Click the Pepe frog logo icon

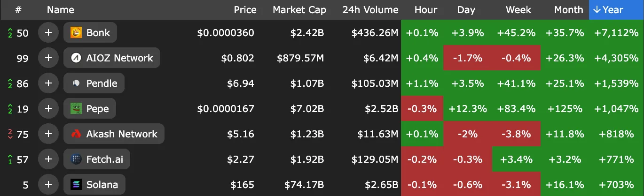pyautogui.click(x=76, y=109)
